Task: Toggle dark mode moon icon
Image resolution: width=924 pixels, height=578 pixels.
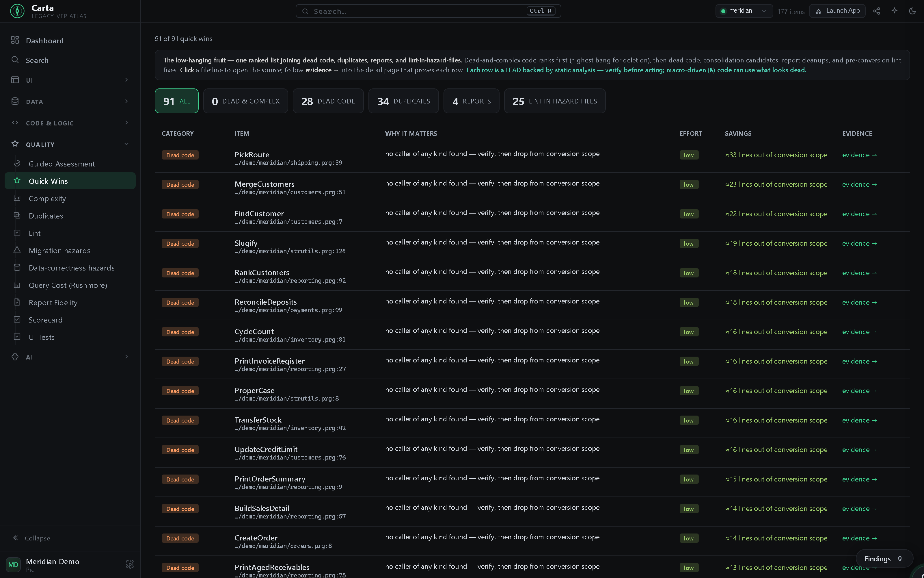Action: point(912,11)
